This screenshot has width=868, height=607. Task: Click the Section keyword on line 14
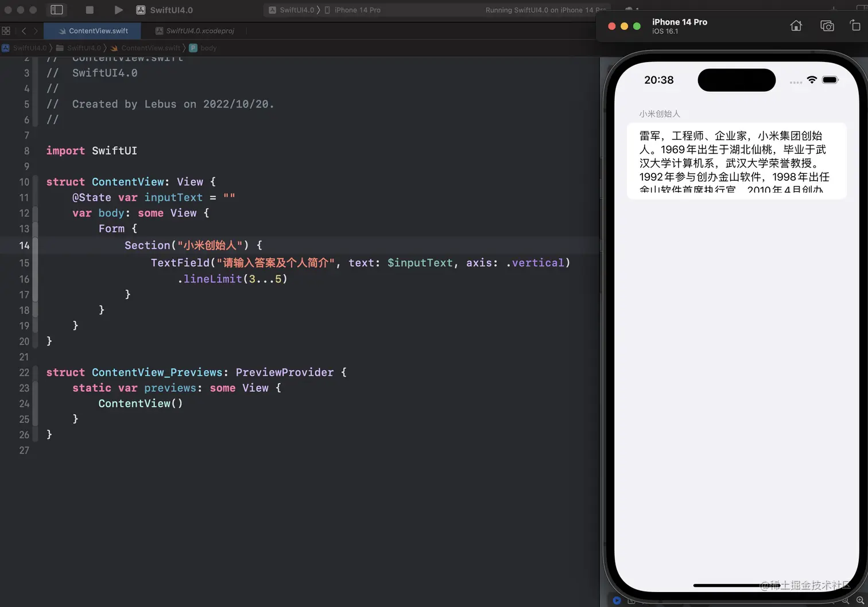tap(148, 246)
